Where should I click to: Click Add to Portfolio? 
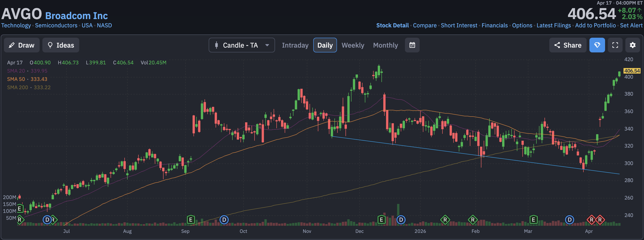[595, 26]
